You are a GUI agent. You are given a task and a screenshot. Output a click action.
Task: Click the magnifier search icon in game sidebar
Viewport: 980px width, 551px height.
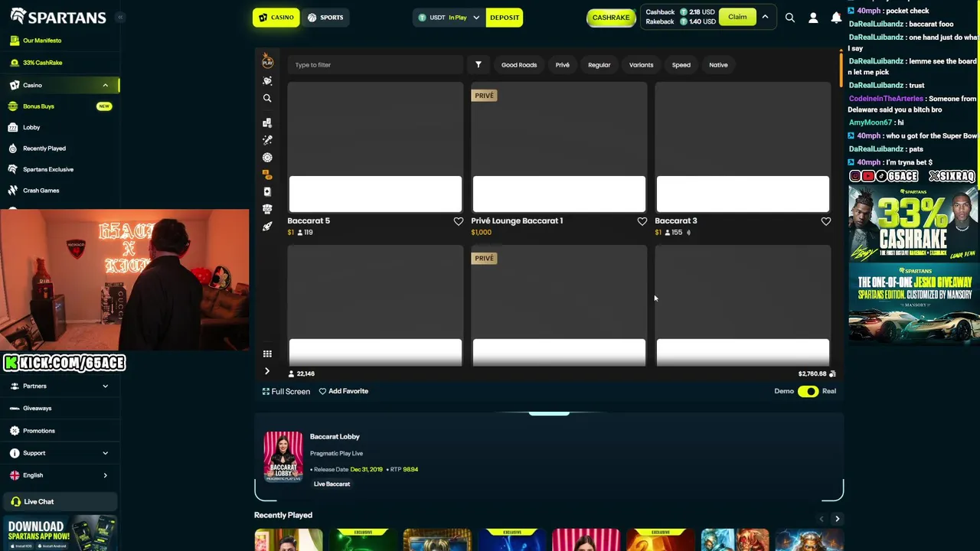[x=267, y=98]
